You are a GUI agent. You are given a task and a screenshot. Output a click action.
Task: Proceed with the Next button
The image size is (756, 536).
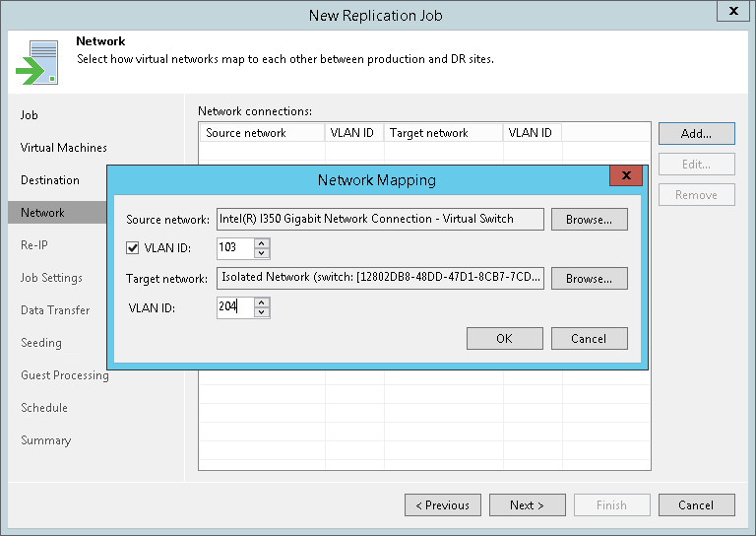coord(528,505)
